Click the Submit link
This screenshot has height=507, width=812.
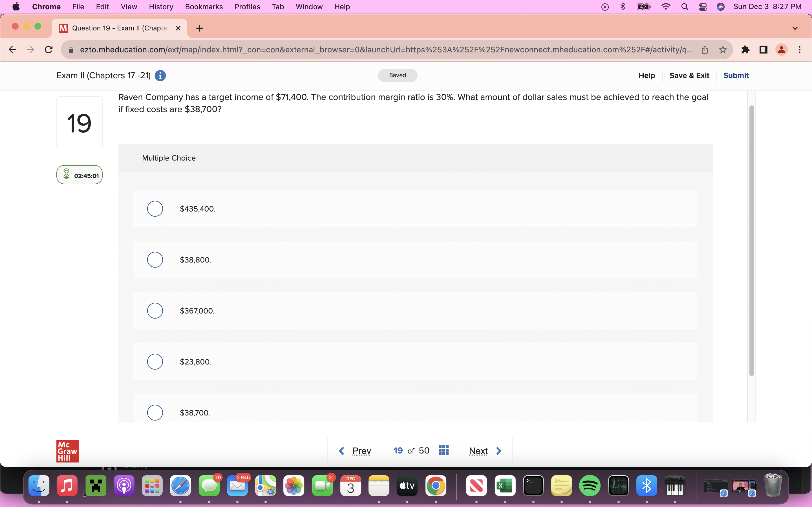(736, 75)
